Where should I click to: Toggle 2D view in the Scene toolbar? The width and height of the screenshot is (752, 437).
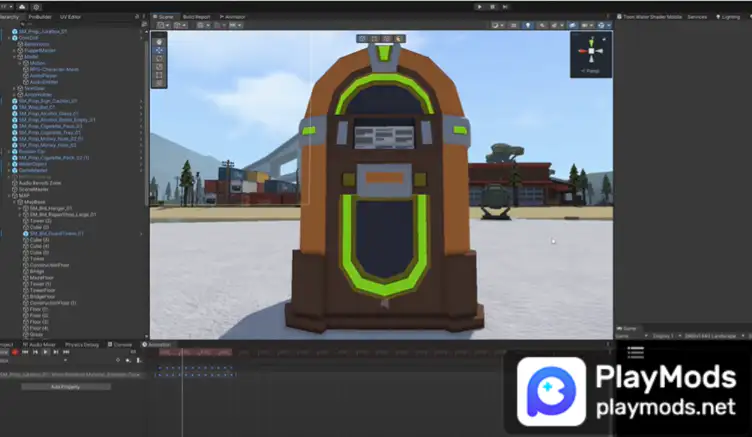(x=514, y=25)
